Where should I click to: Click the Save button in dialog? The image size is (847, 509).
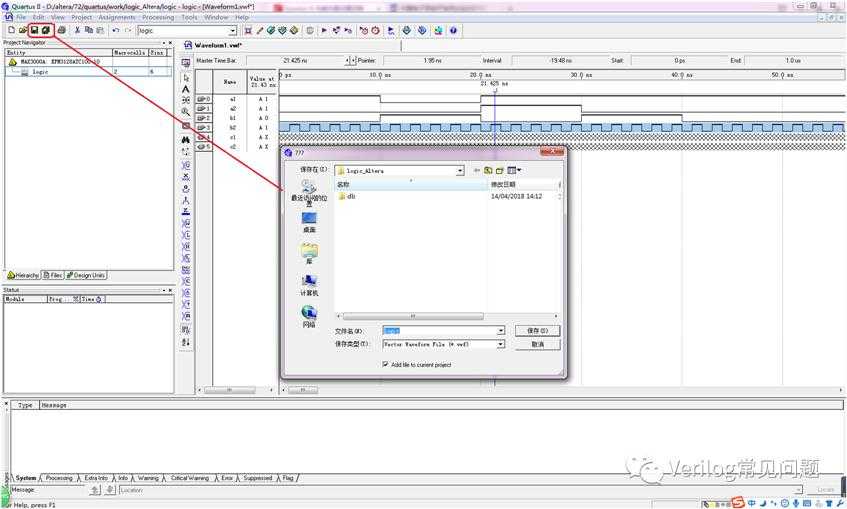point(537,330)
